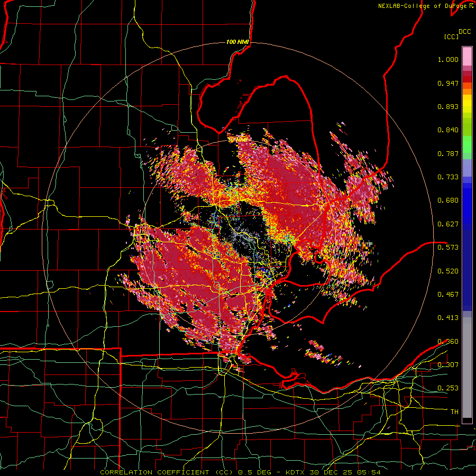Screen dimensions: 476x476
Task: Click the 0.413 scale value
Action: tap(448, 318)
